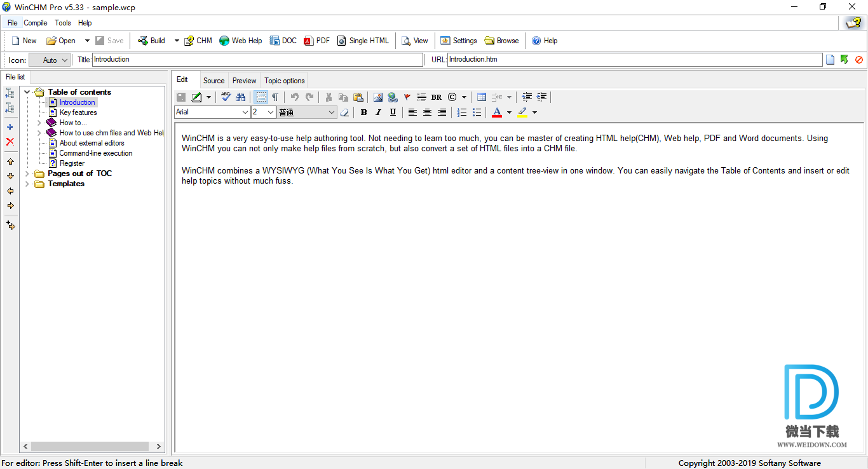Open the Icon Auto dropdown
Screen dimensions: 868x469
point(50,60)
